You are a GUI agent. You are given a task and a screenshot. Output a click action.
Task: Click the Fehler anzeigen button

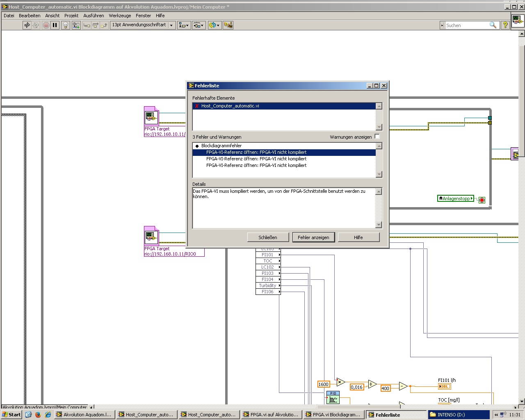(313, 237)
